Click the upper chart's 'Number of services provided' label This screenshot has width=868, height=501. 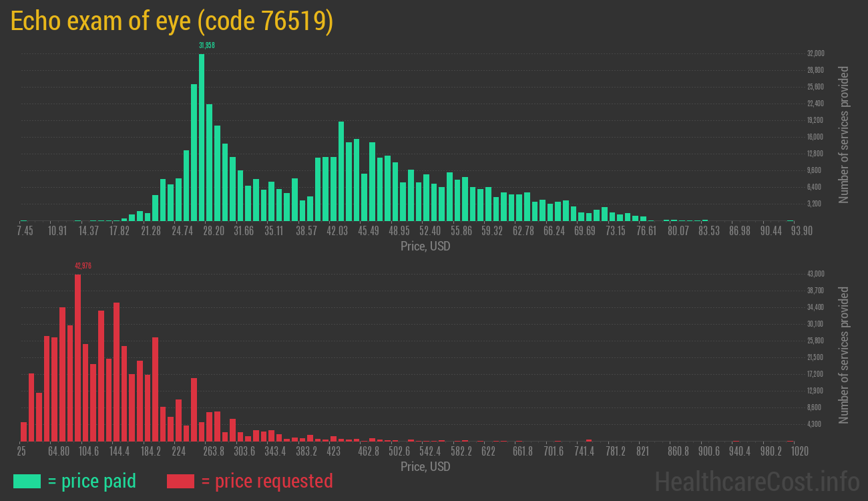(844, 134)
